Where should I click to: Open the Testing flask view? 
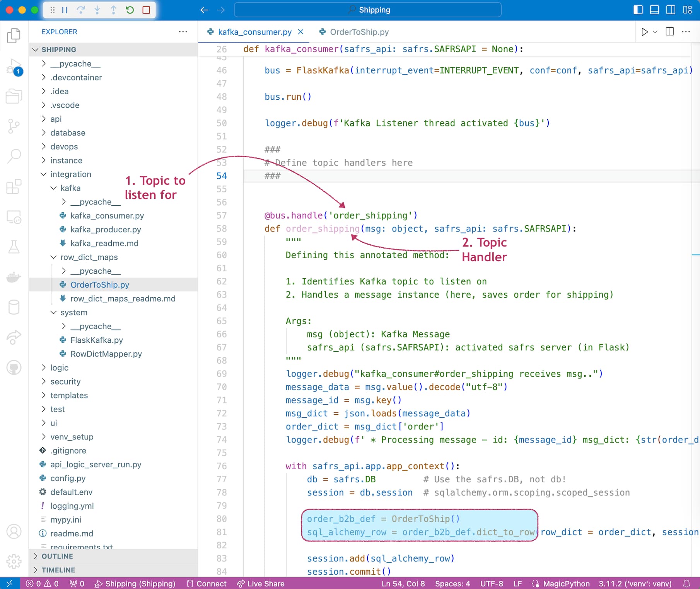tap(14, 247)
